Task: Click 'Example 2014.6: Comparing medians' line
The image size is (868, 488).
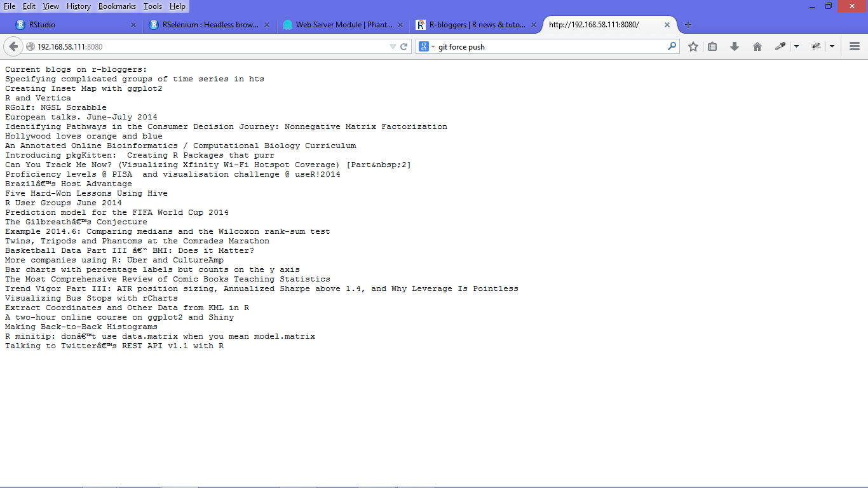Action: [168, 231]
